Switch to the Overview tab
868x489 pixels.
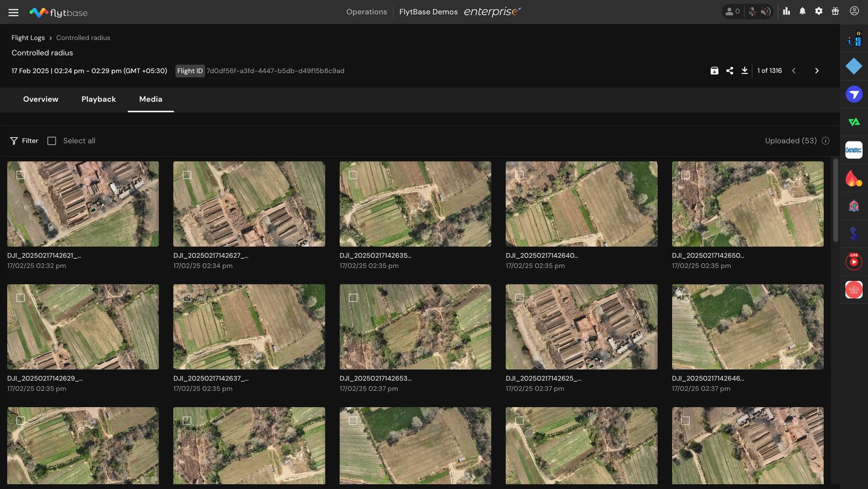click(41, 99)
